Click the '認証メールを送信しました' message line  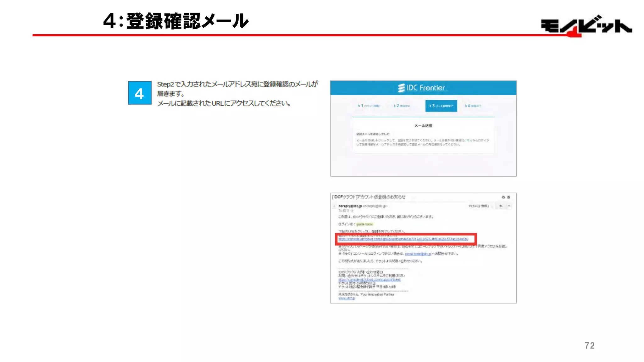(x=373, y=134)
